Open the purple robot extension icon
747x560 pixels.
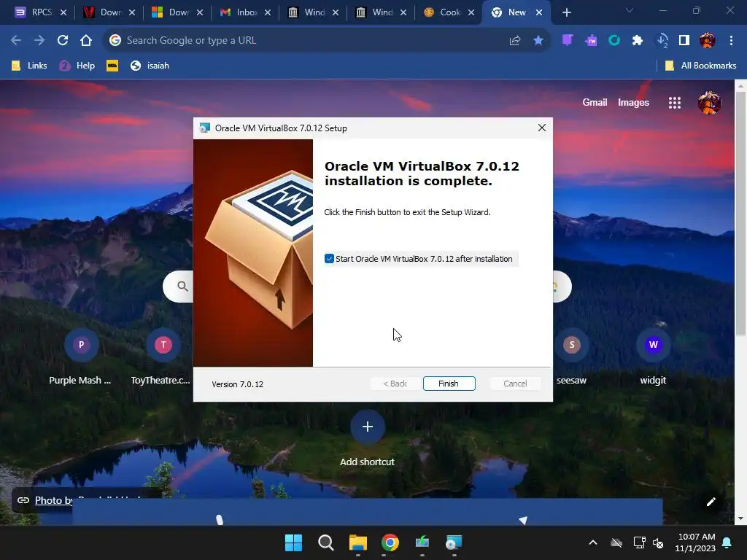pos(591,41)
